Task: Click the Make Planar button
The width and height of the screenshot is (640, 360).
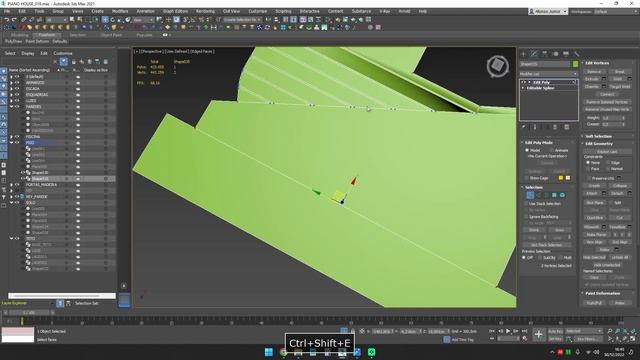Action: pyautogui.click(x=597, y=235)
